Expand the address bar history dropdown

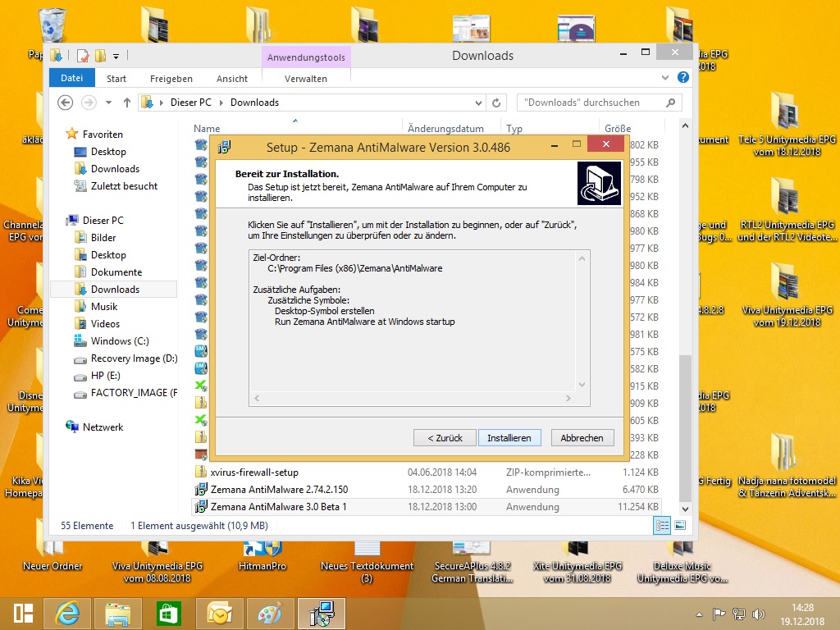[x=478, y=103]
